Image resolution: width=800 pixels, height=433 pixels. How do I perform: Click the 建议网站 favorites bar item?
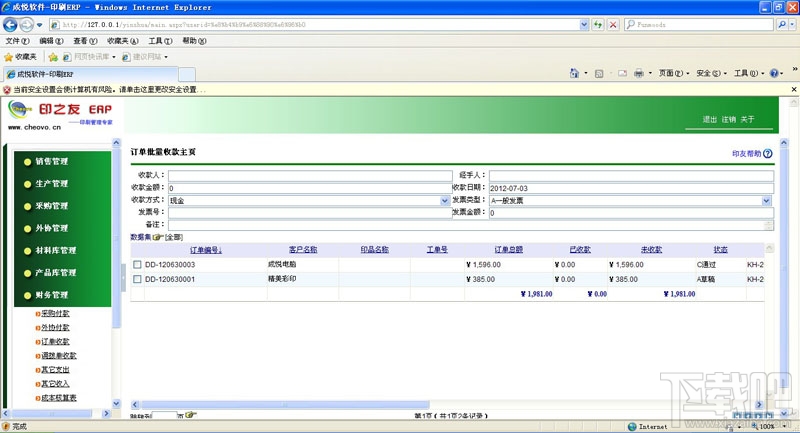pos(145,57)
